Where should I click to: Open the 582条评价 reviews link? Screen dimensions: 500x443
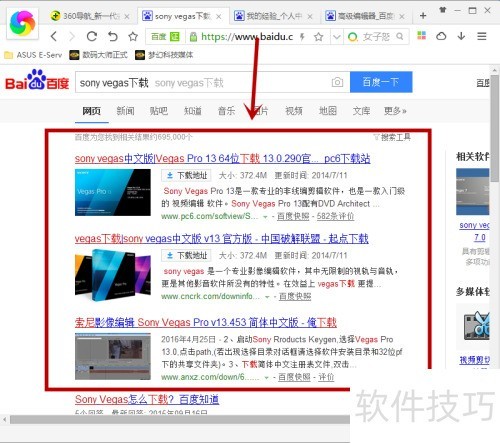click(x=335, y=216)
